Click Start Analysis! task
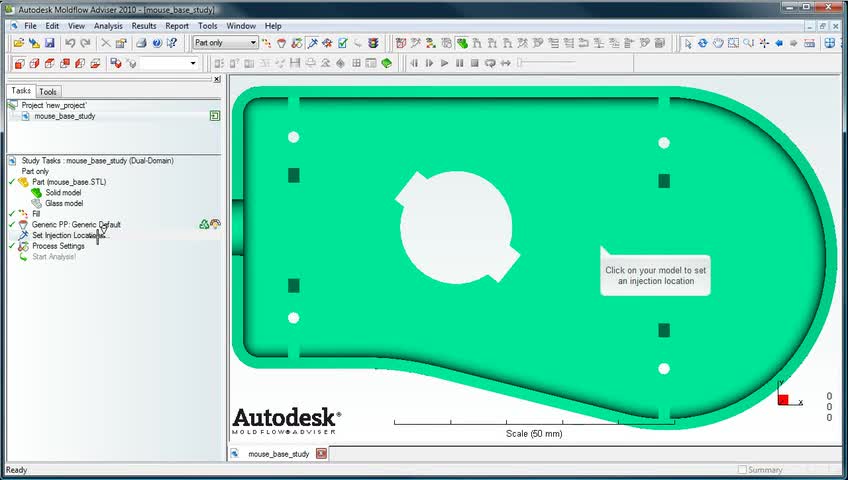 [x=54, y=257]
